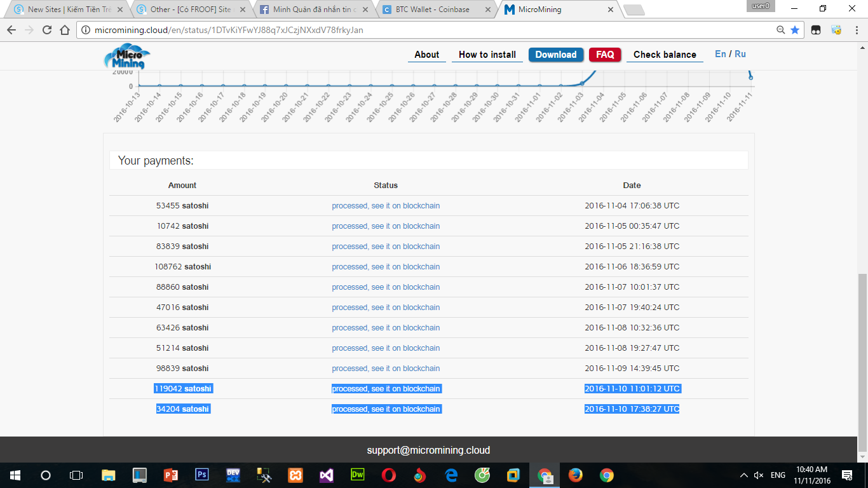Launch Dreamweaver from the taskbar

click(x=358, y=475)
